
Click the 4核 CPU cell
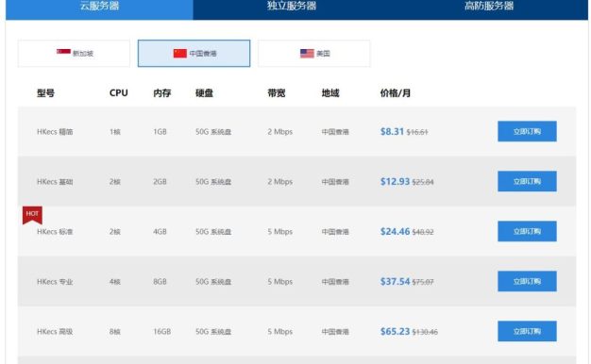click(x=115, y=282)
